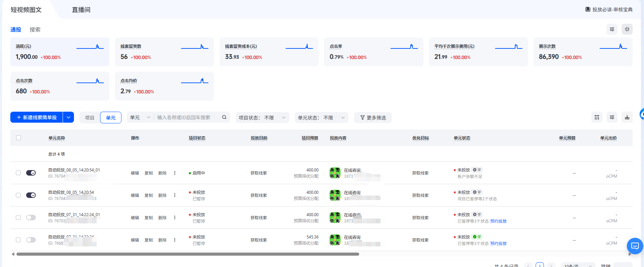The image size is (644, 267).
Task: Turn off the switch for 自动投放_08_05_14:20:54
Action: point(31,195)
